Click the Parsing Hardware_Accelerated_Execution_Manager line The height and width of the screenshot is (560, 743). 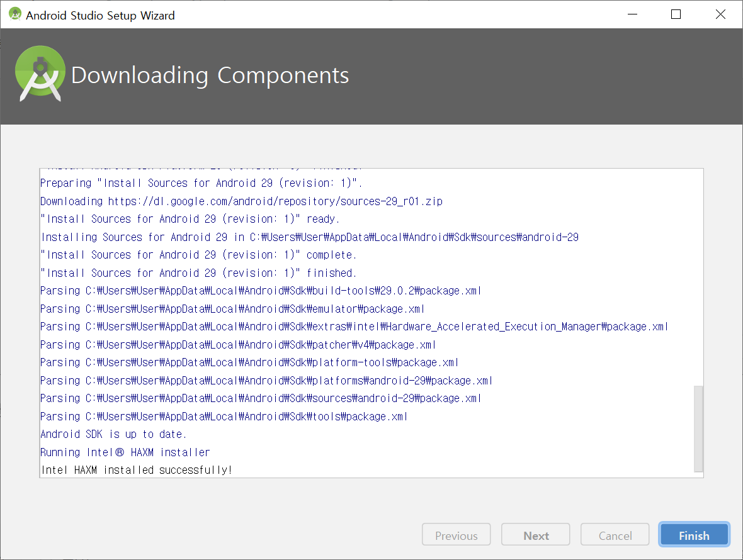[354, 327]
